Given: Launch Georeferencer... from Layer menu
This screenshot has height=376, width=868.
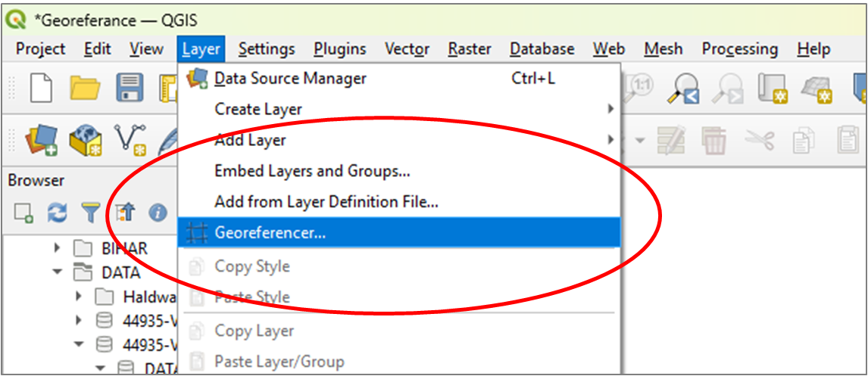Looking at the screenshot, I should (x=399, y=233).
